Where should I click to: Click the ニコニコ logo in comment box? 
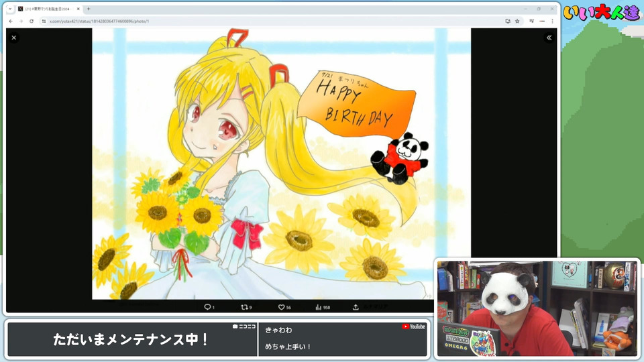244,326
